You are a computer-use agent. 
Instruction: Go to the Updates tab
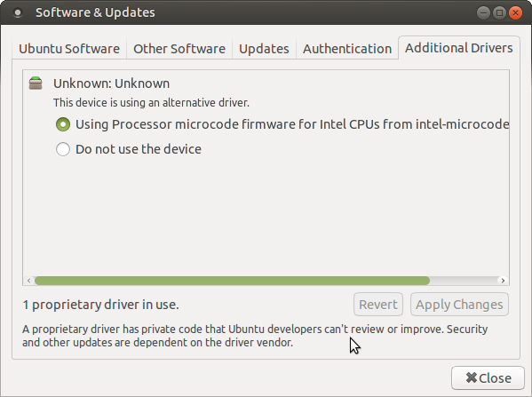coord(264,49)
